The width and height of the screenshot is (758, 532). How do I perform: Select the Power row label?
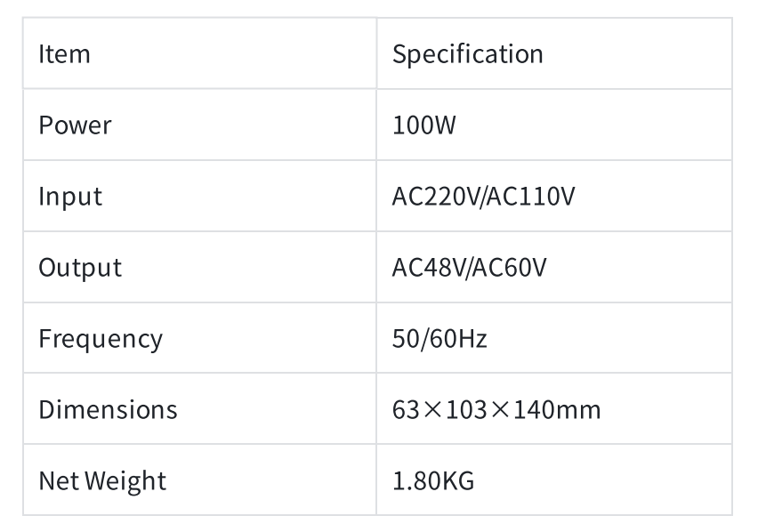(x=75, y=125)
